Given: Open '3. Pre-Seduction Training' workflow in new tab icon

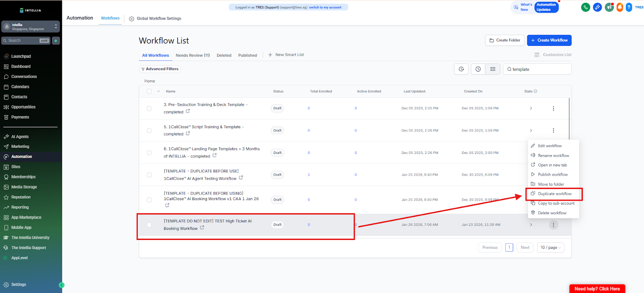Looking at the screenshot, I should (188, 111).
